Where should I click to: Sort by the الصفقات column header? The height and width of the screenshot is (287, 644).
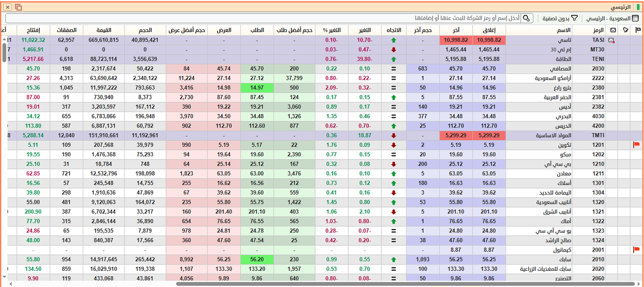67,30
